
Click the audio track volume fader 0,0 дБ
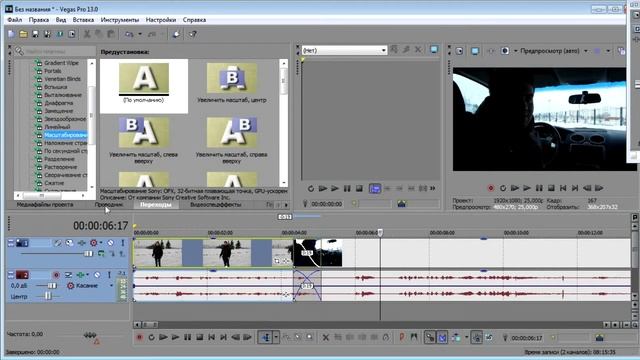tap(52, 286)
